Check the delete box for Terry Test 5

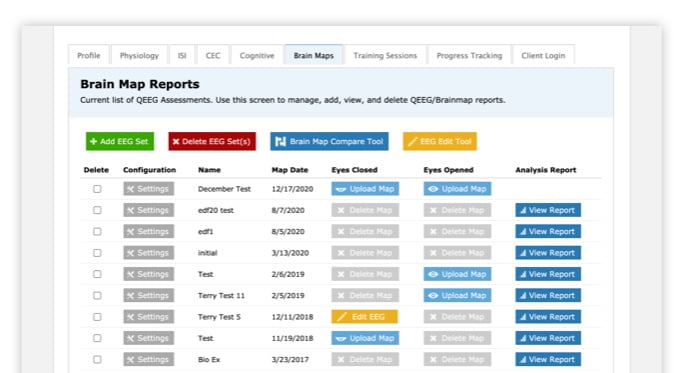click(97, 317)
